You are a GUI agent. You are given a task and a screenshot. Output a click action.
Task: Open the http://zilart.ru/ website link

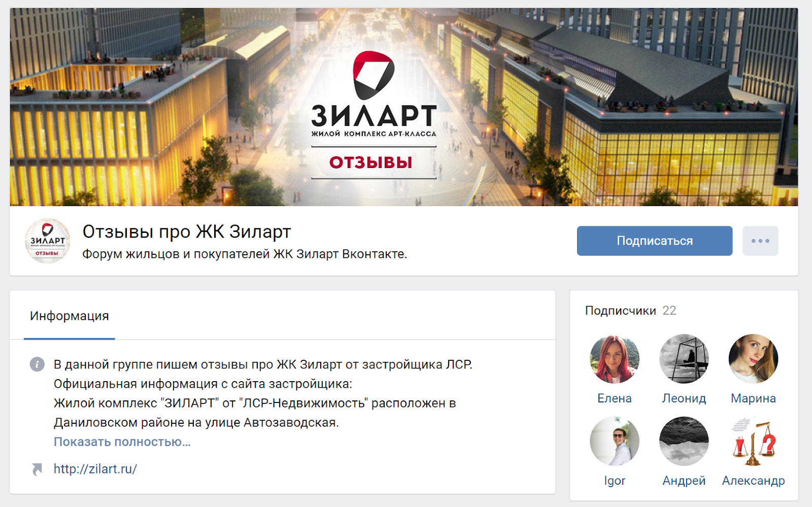[x=95, y=469]
